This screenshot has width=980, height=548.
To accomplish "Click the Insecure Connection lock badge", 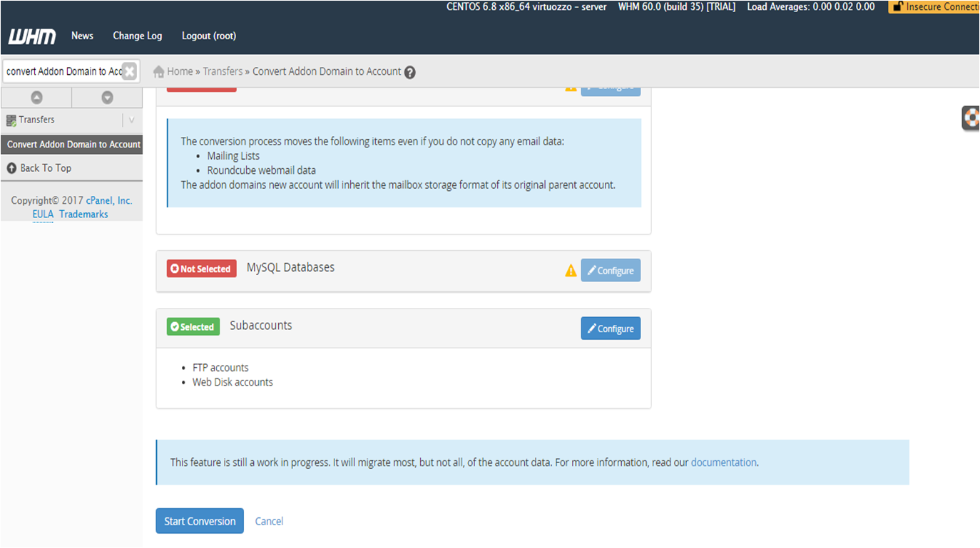I will (x=934, y=6).
